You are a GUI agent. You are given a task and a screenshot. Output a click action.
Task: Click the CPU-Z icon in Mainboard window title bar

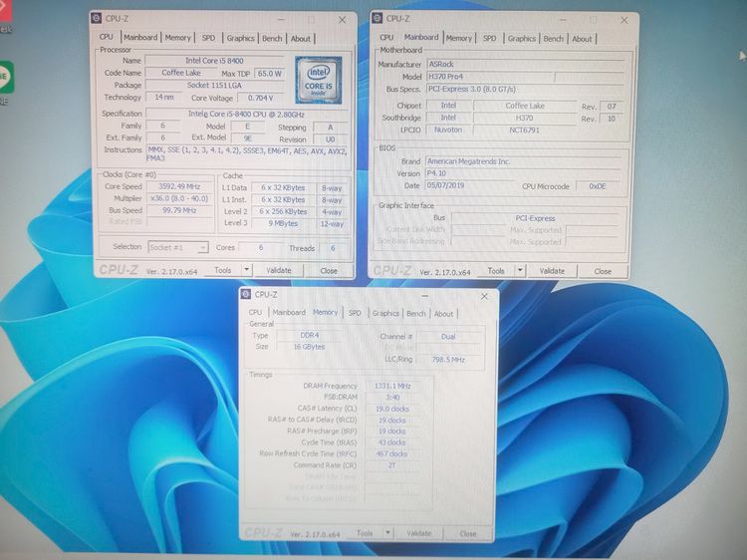tap(377, 19)
